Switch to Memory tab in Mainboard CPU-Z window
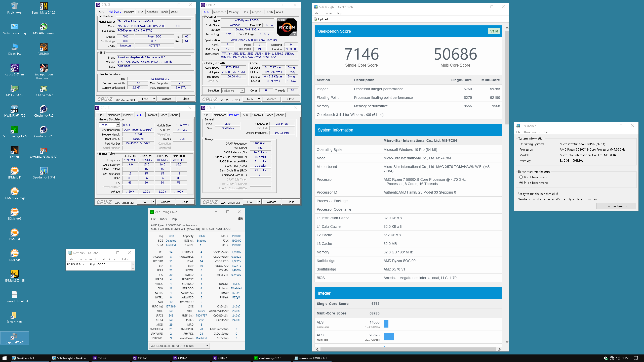This screenshot has height=362, width=644. coord(129,12)
